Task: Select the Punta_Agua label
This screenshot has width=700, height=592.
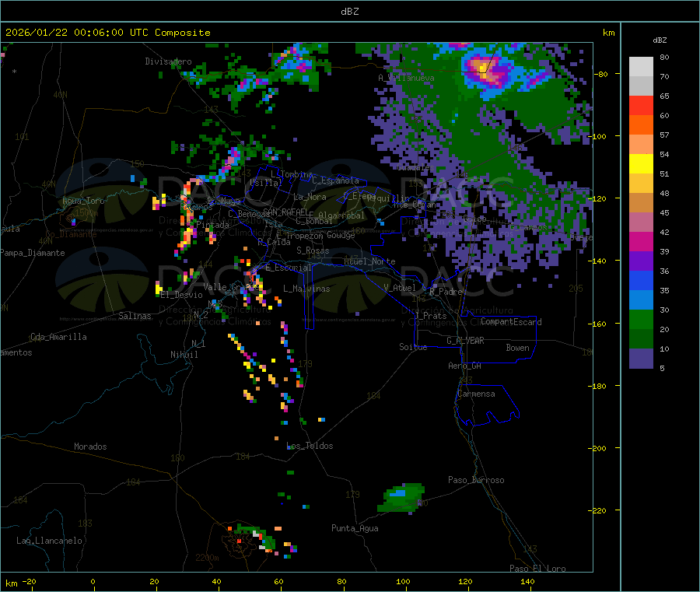Action: pyautogui.click(x=355, y=528)
